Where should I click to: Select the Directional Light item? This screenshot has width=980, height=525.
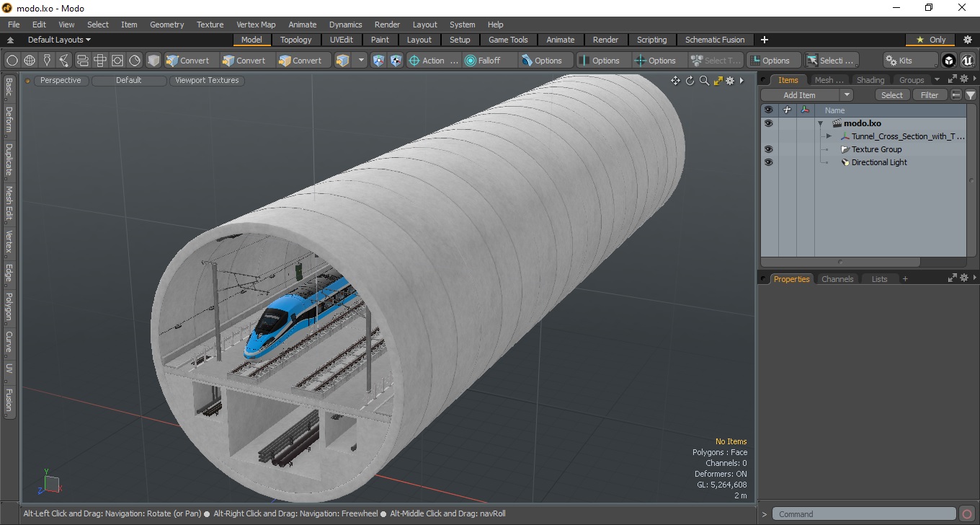pyautogui.click(x=879, y=162)
